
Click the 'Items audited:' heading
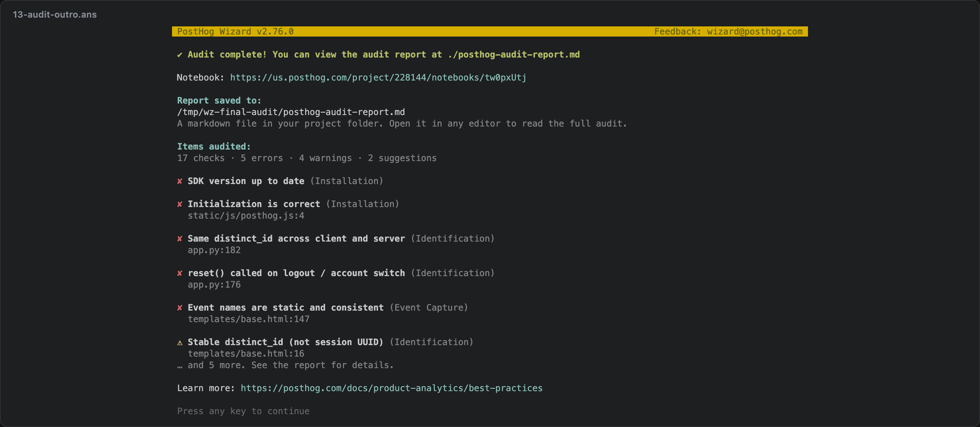[x=214, y=147]
